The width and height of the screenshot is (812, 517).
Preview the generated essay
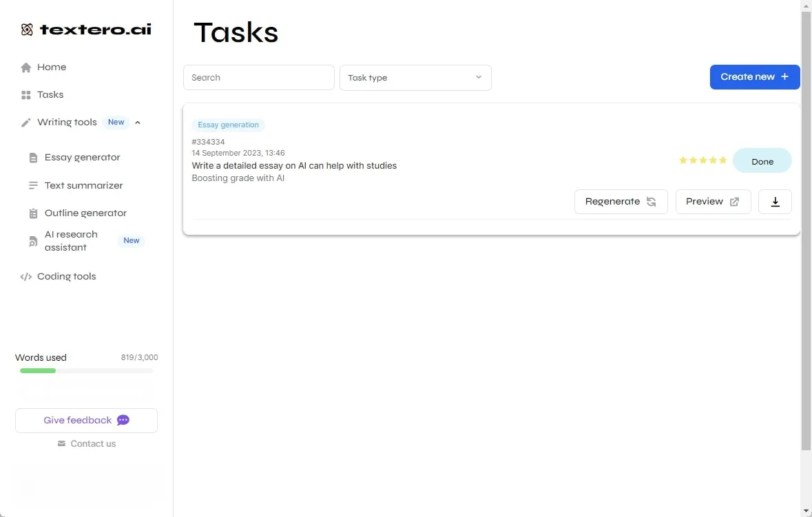pos(713,202)
